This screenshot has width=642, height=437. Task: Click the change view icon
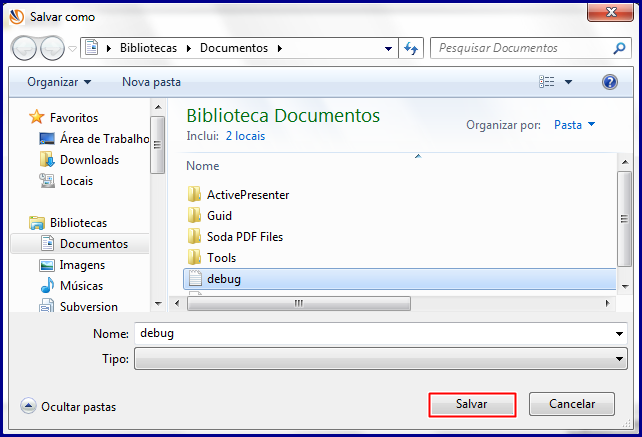coord(547,82)
